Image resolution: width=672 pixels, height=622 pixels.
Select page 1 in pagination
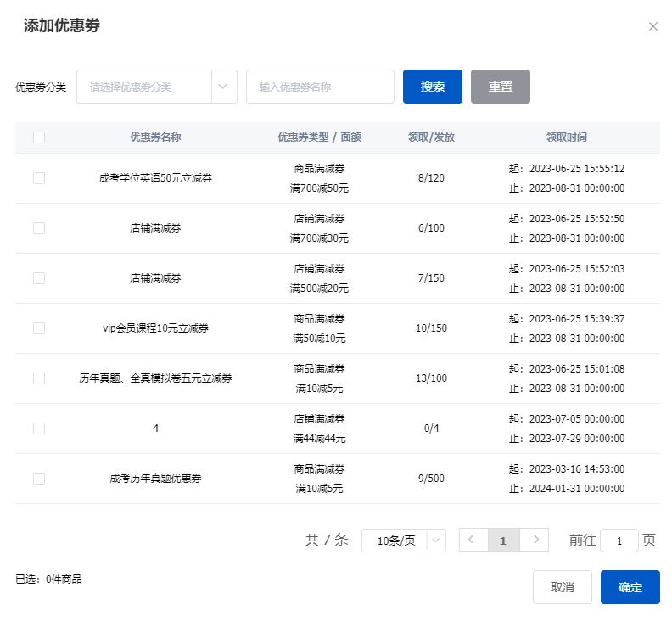[503, 540]
